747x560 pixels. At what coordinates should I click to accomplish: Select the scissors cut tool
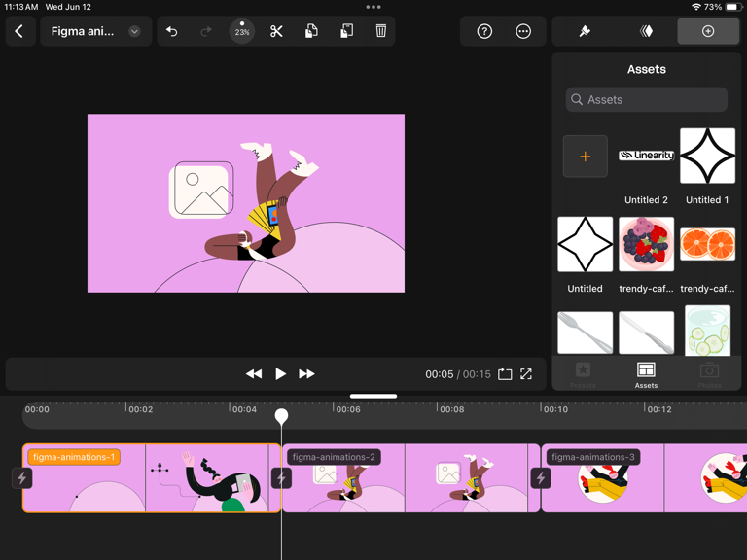(x=276, y=31)
